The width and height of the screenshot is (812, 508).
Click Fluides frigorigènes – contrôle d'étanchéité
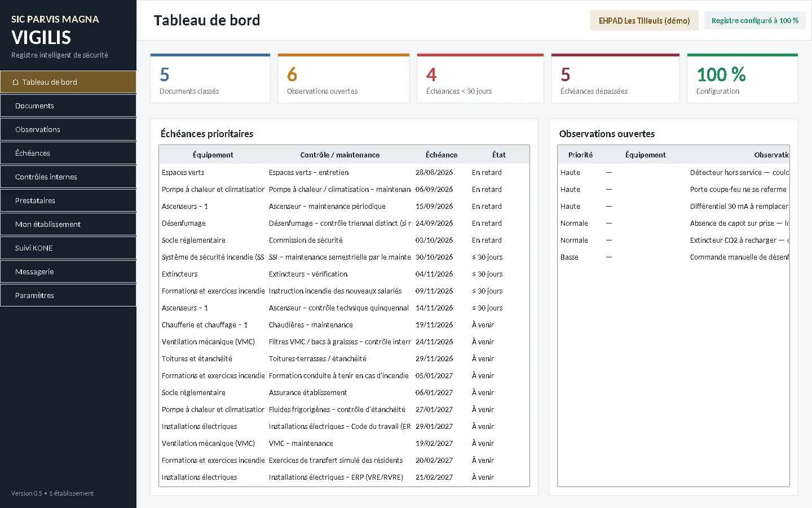point(337,409)
